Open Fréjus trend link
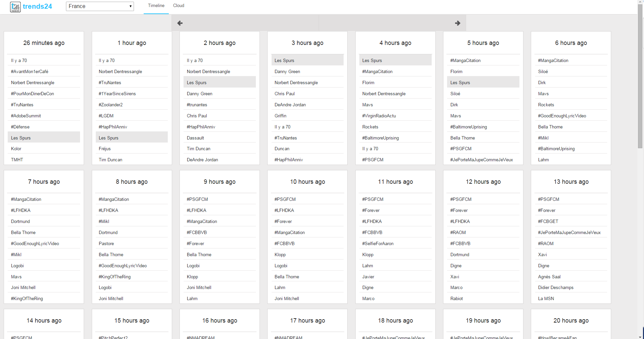644x339 pixels. click(x=105, y=149)
